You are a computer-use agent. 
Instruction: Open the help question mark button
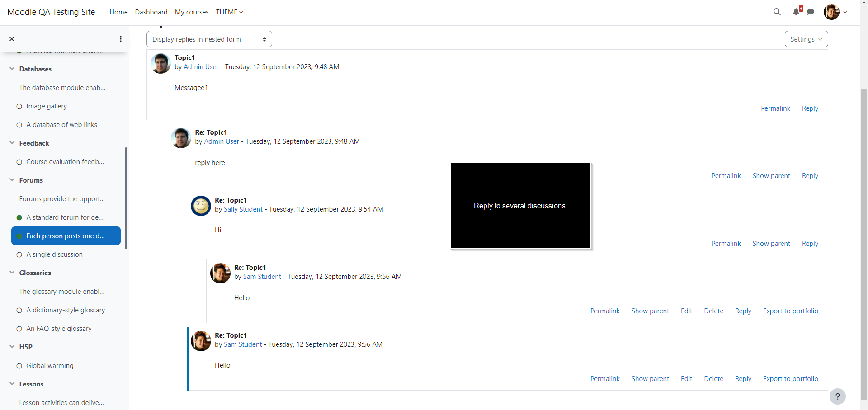pos(837,396)
